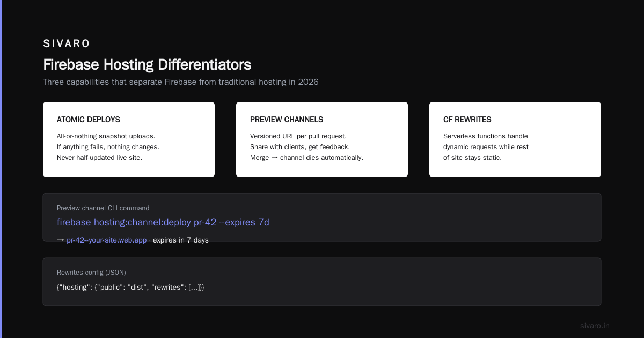
Task: Click 'Serverless functions handle' line
Action: point(486,136)
